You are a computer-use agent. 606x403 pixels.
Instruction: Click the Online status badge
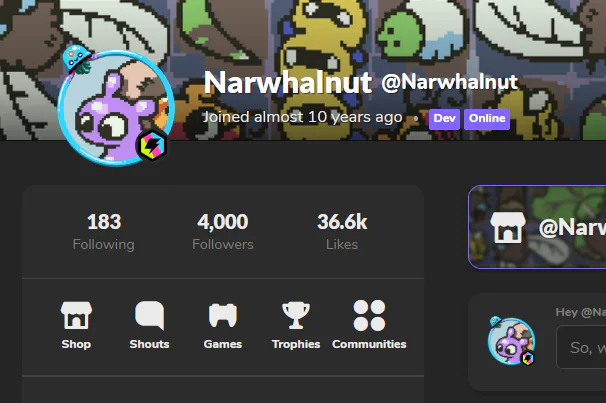coord(487,119)
